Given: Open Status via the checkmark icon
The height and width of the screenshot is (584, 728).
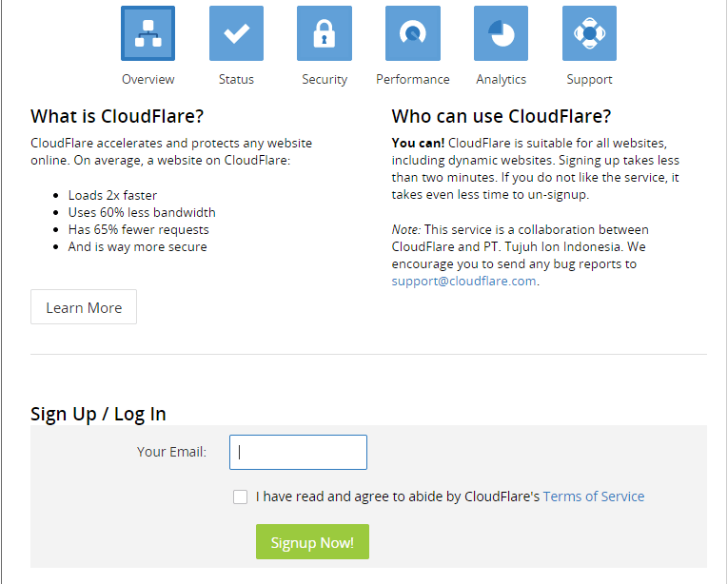Looking at the screenshot, I should pyautogui.click(x=236, y=33).
